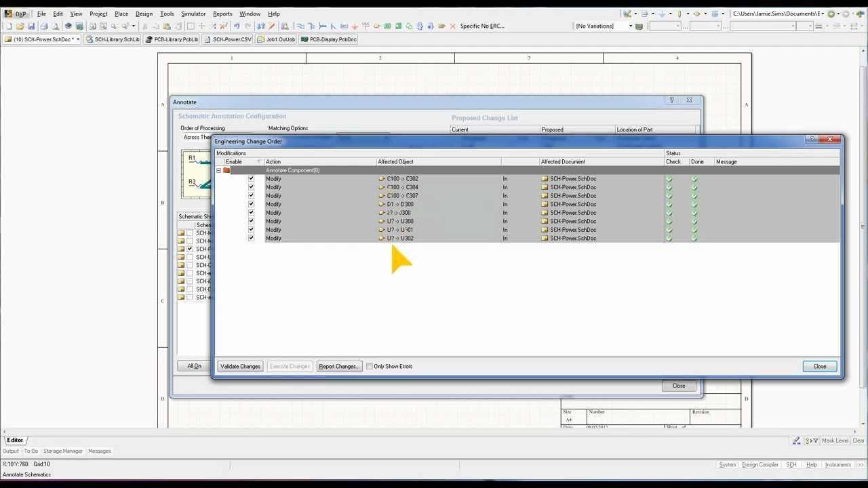Collapse the Annotate Component group
Screen dimensions: 868x488
click(x=218, y=171)
